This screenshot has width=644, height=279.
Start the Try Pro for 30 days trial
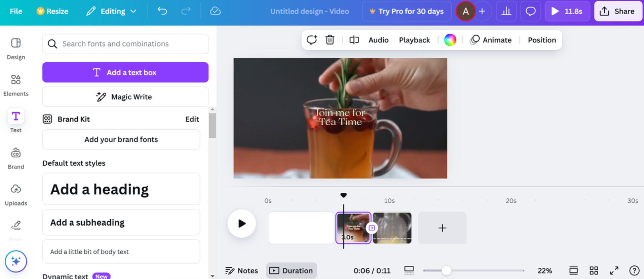click(x=407, y=11)
